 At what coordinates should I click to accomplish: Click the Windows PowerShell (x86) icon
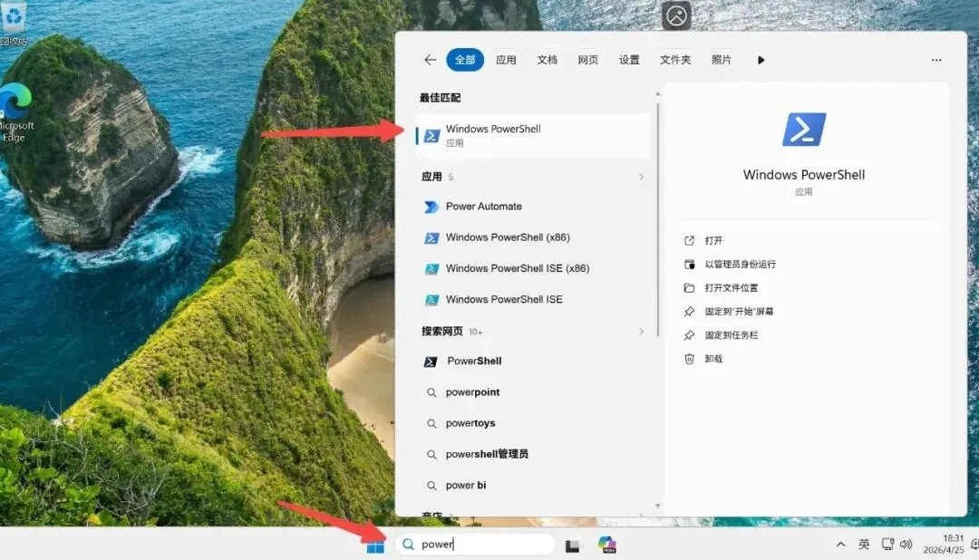click(431, 237)
